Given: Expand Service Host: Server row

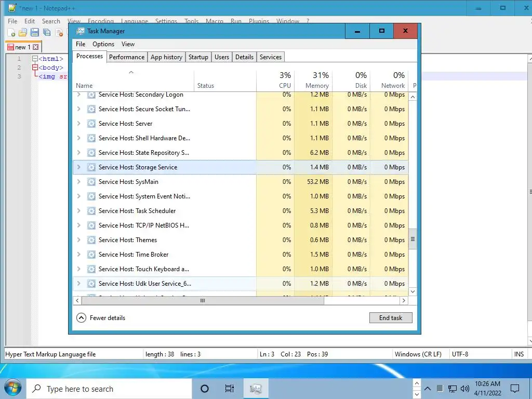Looking at the screenshot, I should click(79, 124).
